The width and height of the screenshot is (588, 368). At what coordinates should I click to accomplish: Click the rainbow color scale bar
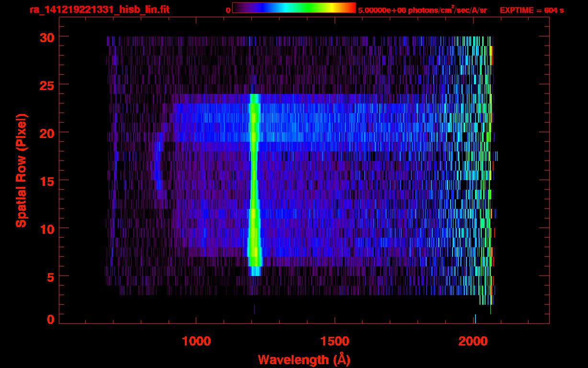(294, 8)
